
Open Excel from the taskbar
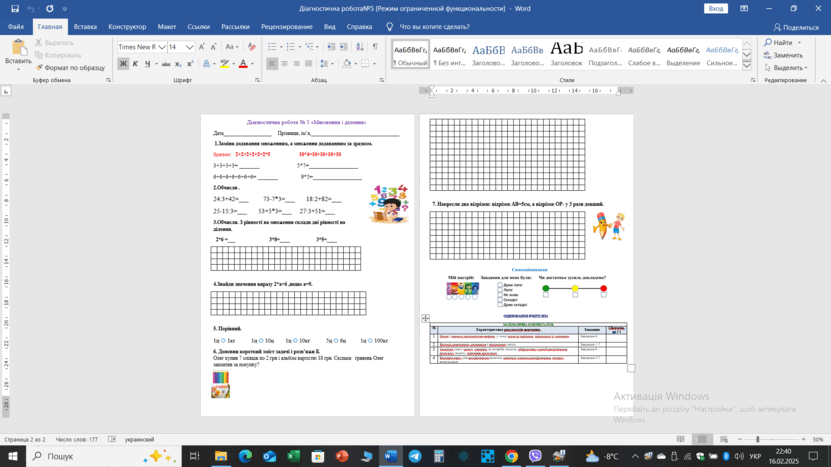(293, 456)
